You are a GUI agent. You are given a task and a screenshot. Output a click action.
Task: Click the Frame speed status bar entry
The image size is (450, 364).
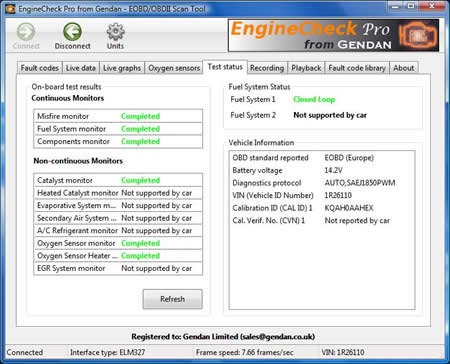tap(245, 352)
